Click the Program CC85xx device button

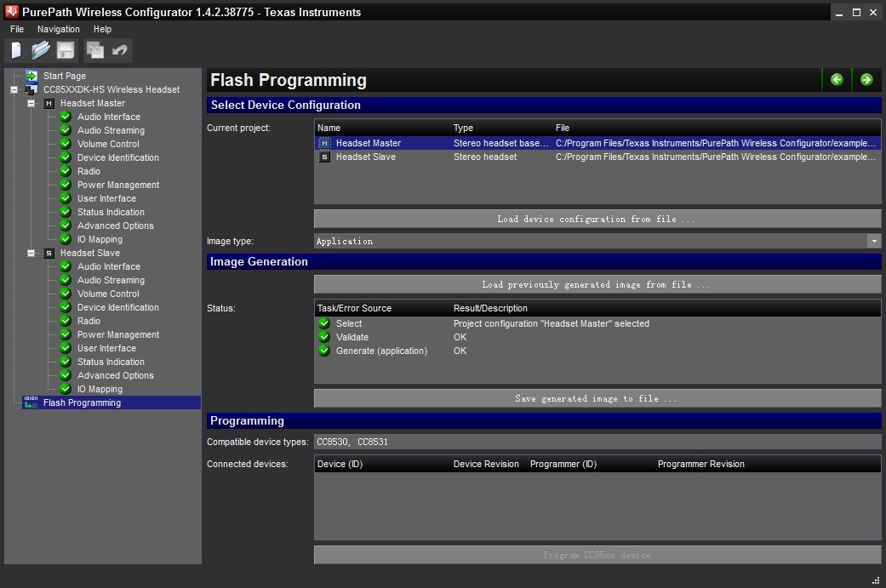597,556
